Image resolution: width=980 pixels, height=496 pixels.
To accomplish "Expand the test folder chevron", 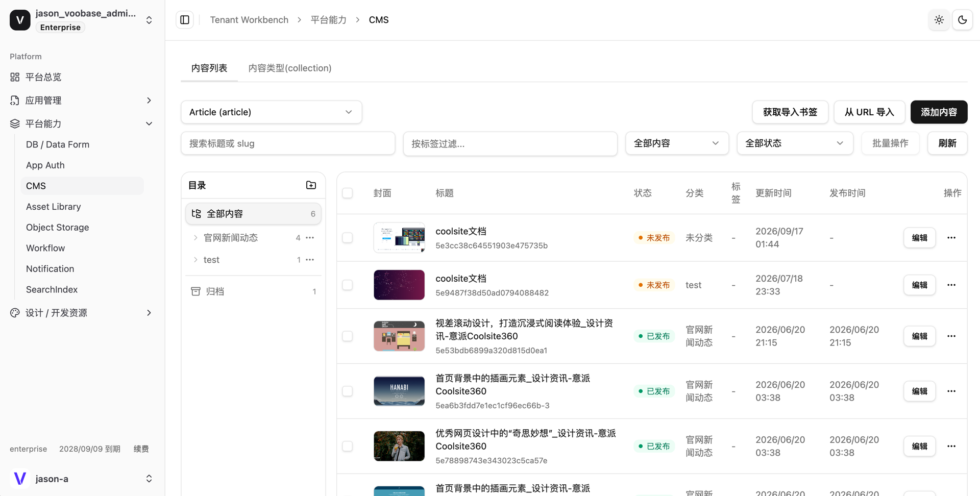I will [x=195, y=260].
